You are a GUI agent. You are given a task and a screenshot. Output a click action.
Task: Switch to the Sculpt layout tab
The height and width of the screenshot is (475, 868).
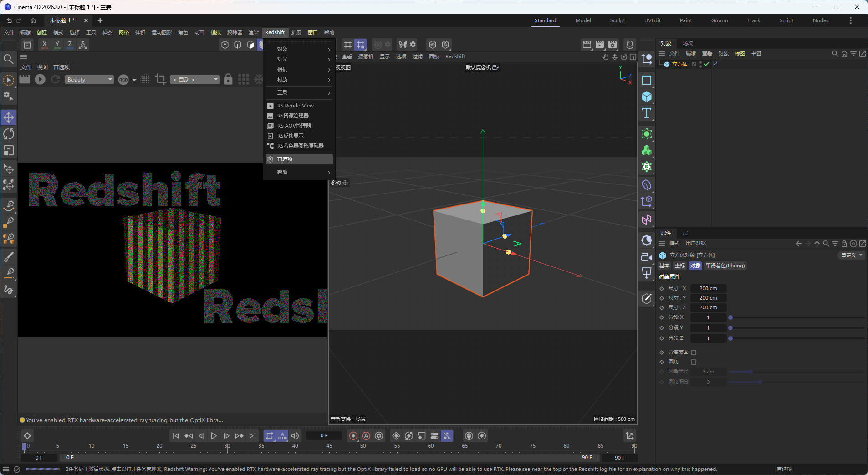click(618, 20)
